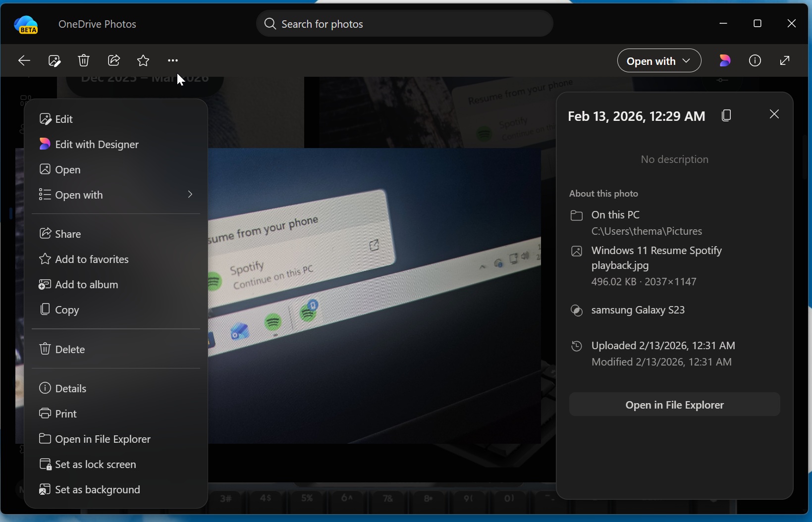The image size is (812, 522).
Task: Select Delete in the context menu
Action: coord(116,349)
